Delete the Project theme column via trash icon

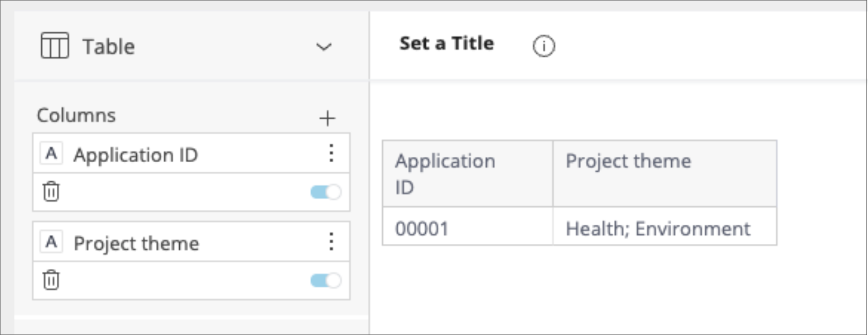[51, 280]
